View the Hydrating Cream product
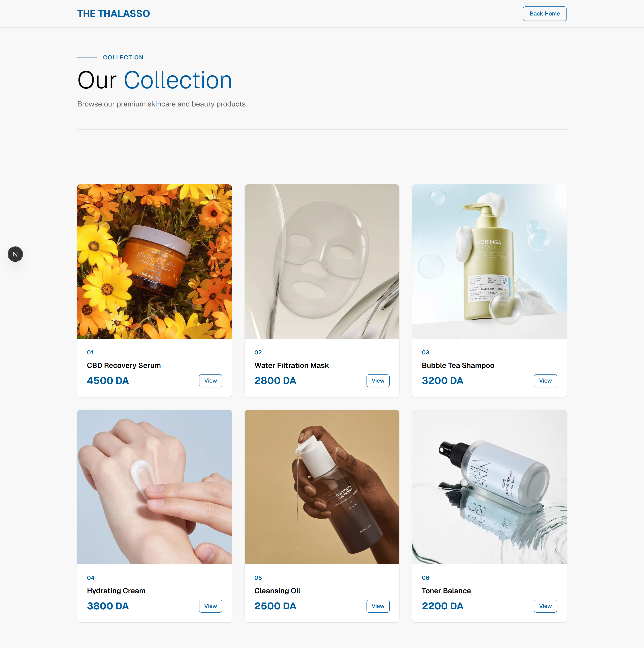 pyautogui.click(x=210, y=606)
